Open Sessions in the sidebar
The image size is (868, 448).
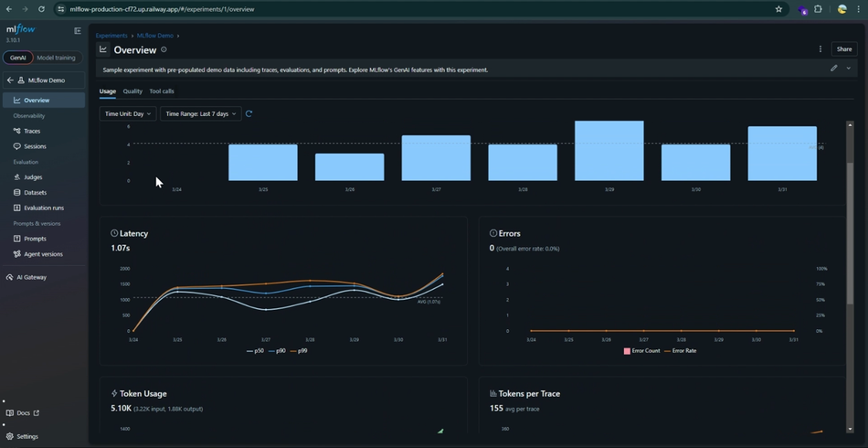(44, 147)
